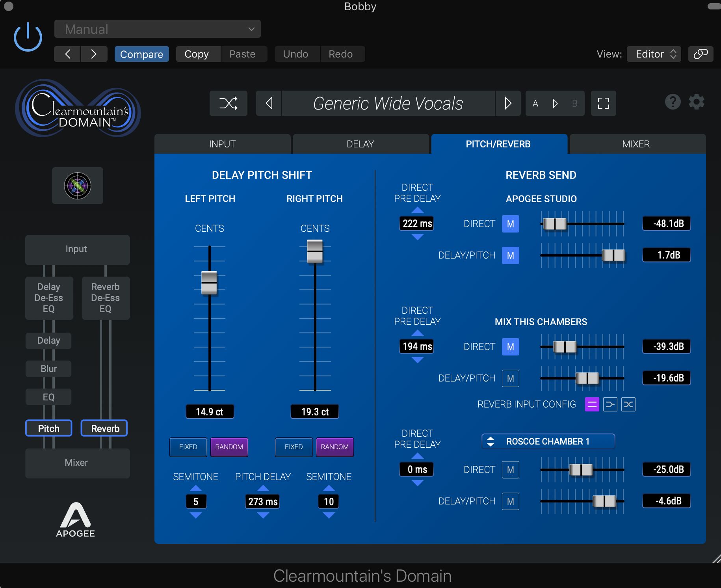Click the left pitch cents fader handle
The width and height of the screenshot is (721, 588).
[x=209, y=283]
